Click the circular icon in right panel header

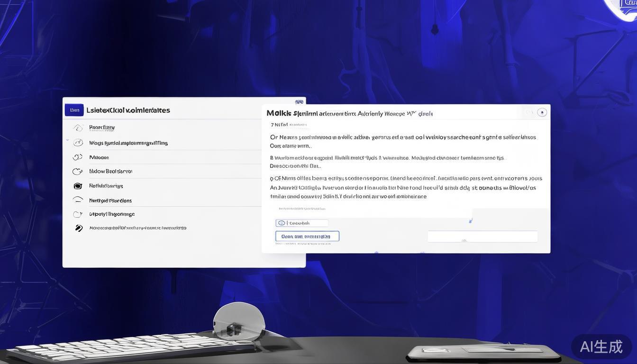pos(542,112)
